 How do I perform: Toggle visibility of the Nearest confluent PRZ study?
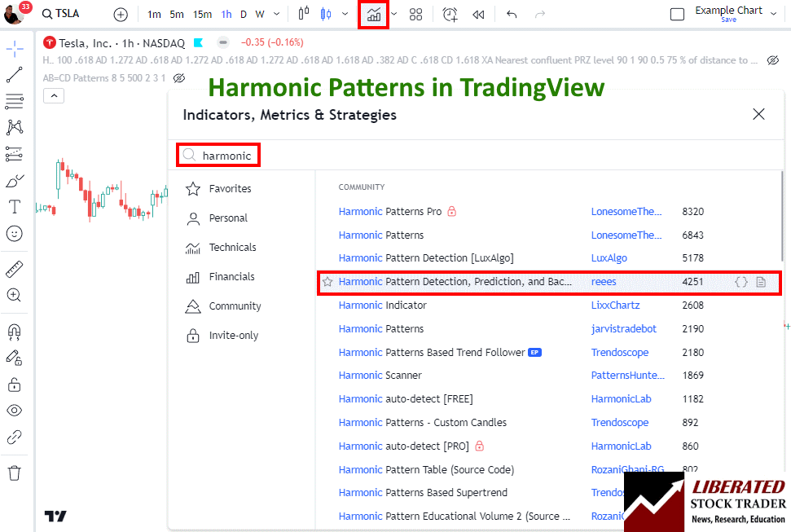tap(773, 59)
